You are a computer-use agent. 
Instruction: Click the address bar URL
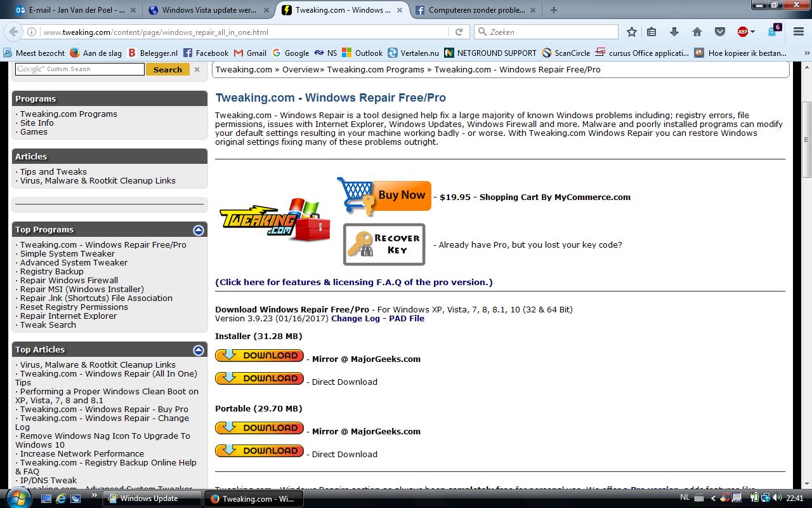tap(155, 32)
